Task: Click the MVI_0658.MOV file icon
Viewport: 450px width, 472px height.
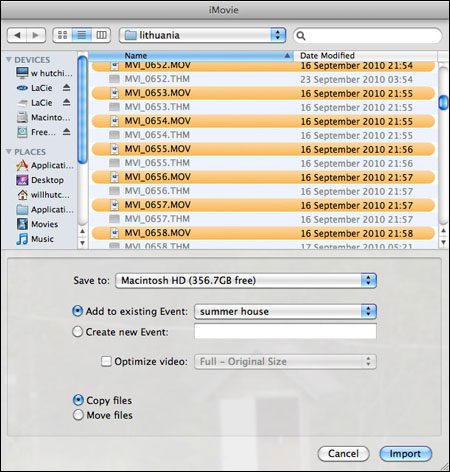Action: click(115, 233)
